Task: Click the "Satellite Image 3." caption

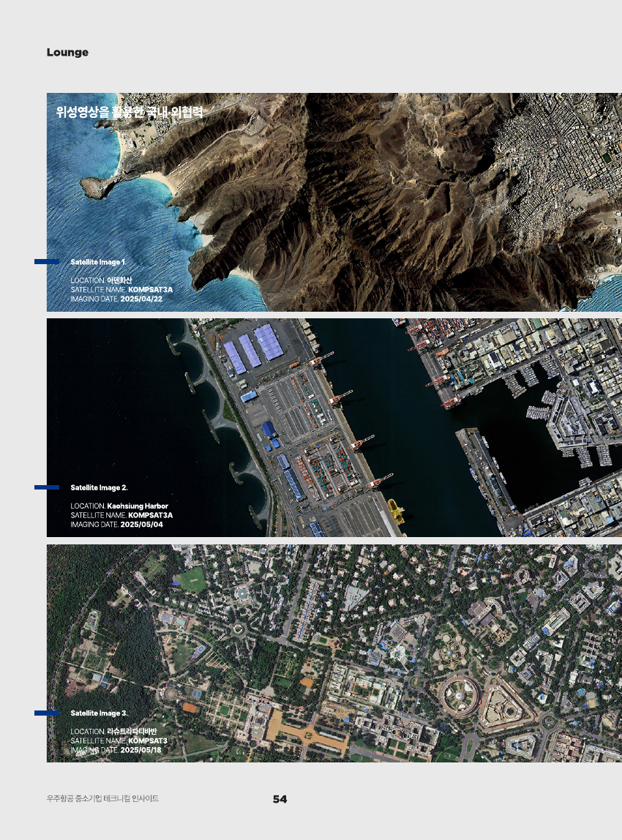Action: [99, 713]
